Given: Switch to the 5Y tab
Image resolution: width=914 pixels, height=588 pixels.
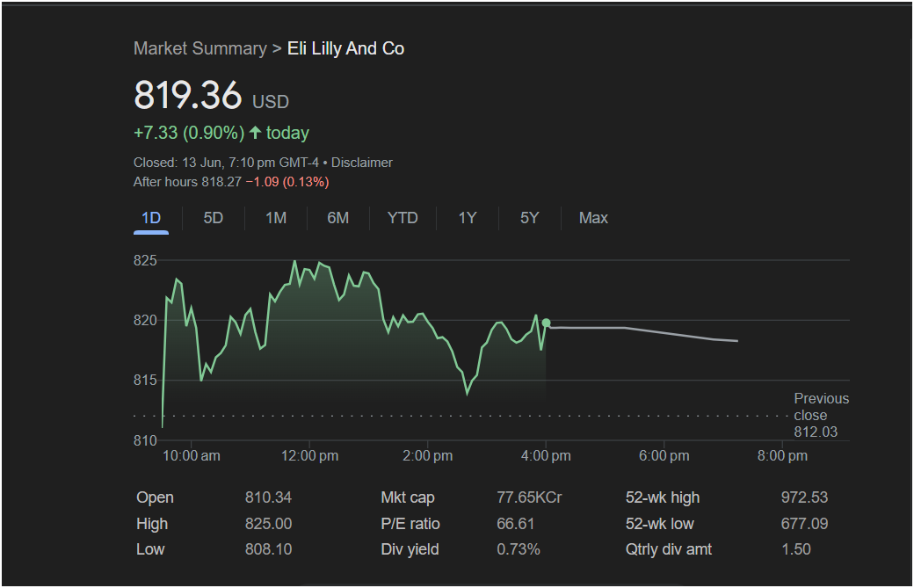Looking at the screenshot, I should tap(529, 219).
